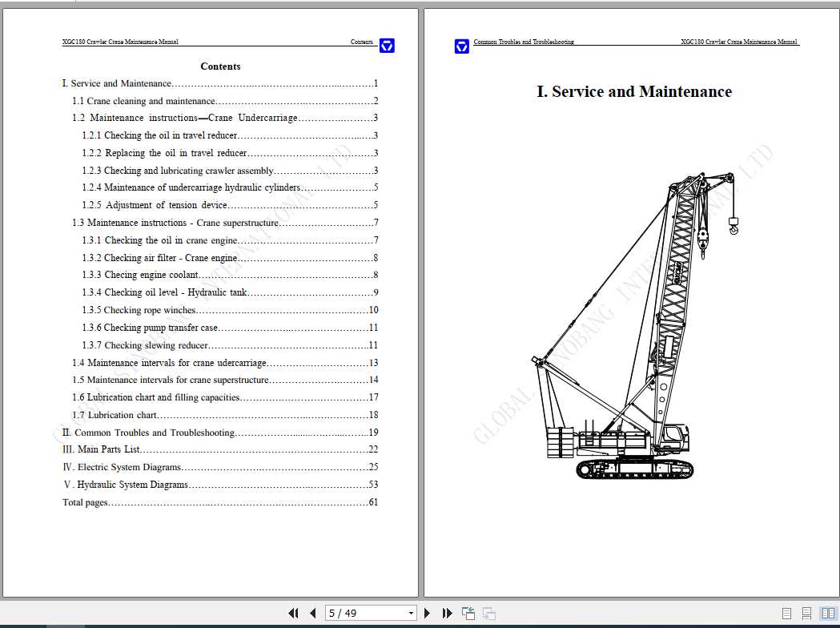Select two-page facing layout
Image resolution: width=840 pixels, height=628 pixels.
point(828,614)
